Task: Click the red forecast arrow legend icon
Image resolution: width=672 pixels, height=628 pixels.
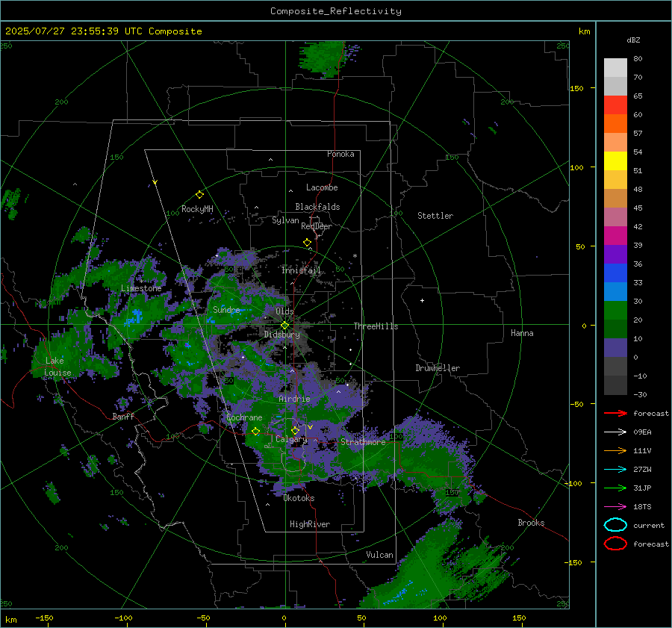Action: [615, 413]
